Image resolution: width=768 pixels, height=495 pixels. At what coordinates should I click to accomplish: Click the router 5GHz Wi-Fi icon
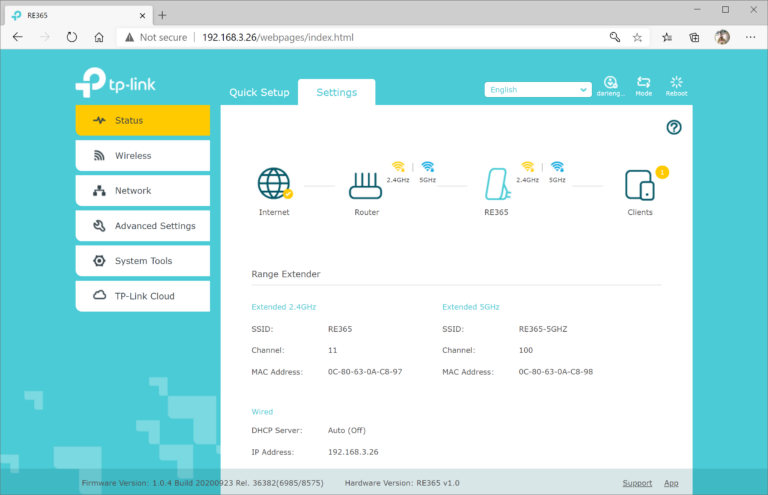click(x=428, y=167)
